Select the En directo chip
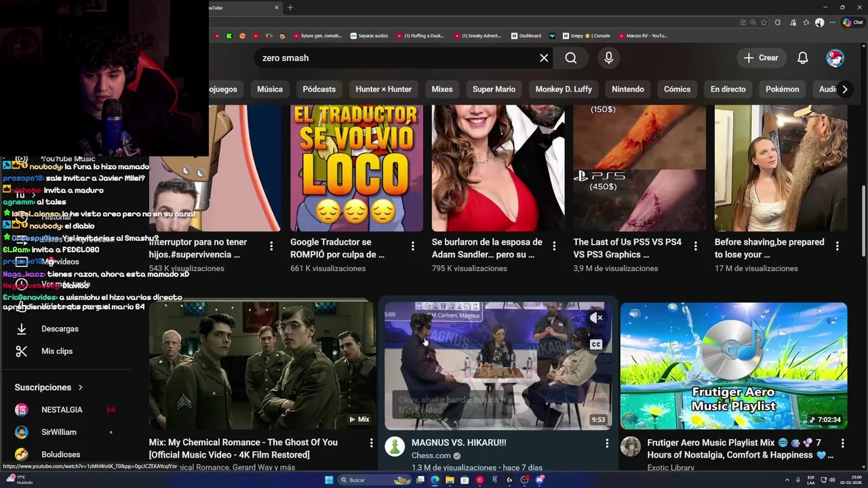 tap(728, 89)
